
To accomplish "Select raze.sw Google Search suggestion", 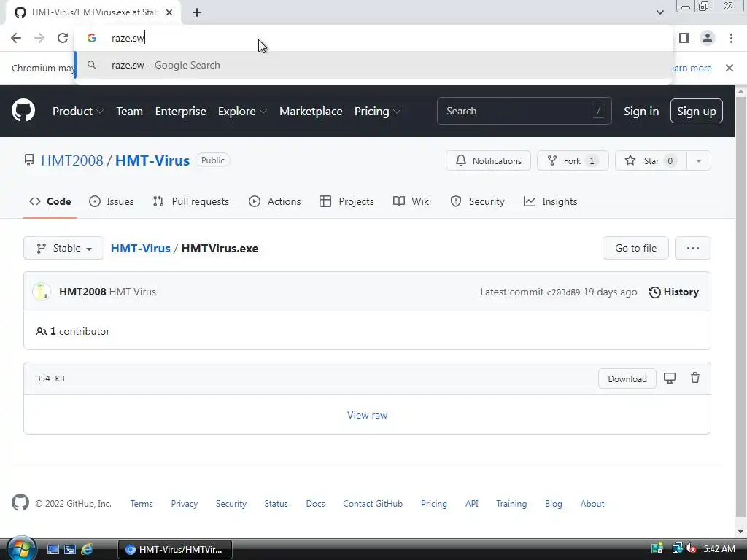I will click(x=373, y=65).
